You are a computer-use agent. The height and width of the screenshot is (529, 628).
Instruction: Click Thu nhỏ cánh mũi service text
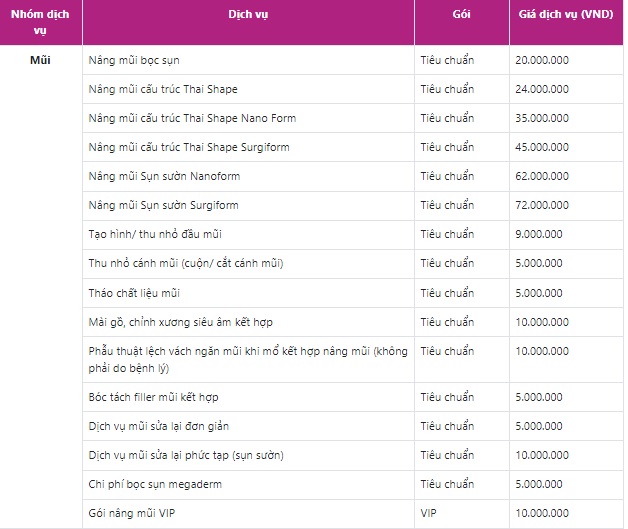(186, 263)
